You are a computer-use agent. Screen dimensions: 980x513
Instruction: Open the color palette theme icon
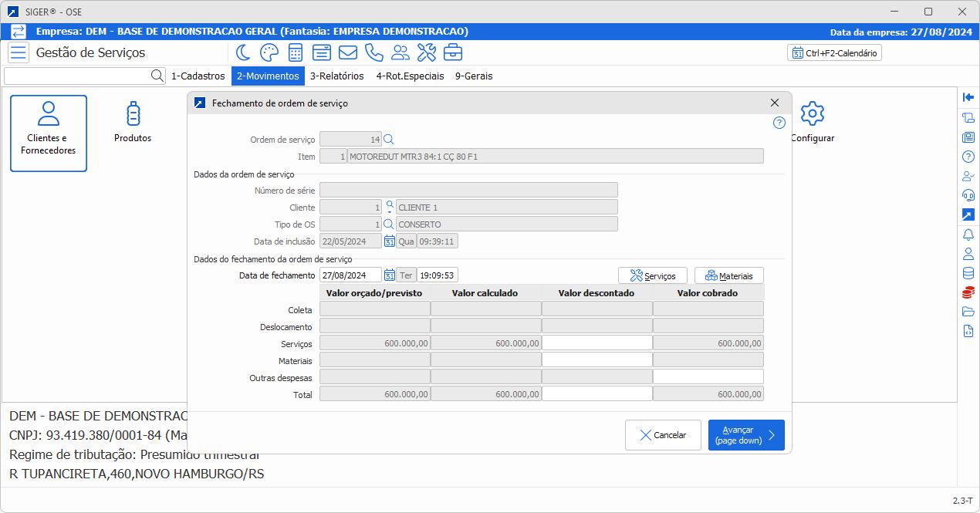click(269, 52)
